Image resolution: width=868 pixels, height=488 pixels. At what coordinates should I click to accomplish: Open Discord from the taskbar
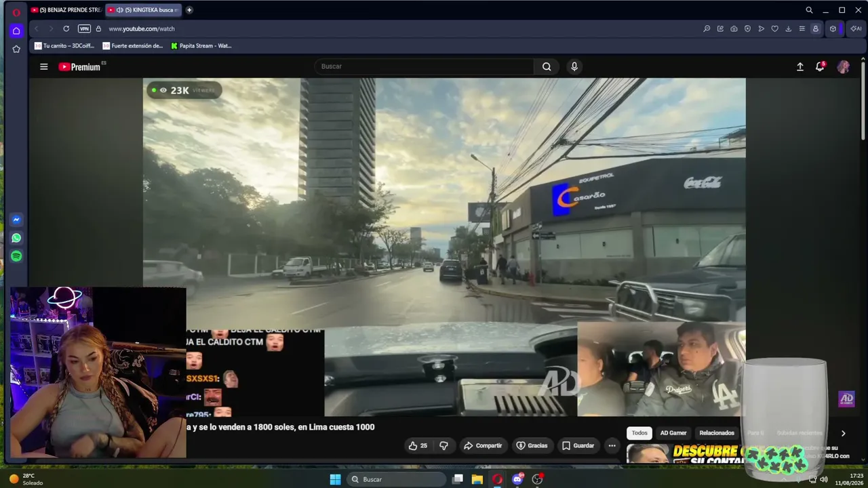pyautogui.click(x=517, y=479)
